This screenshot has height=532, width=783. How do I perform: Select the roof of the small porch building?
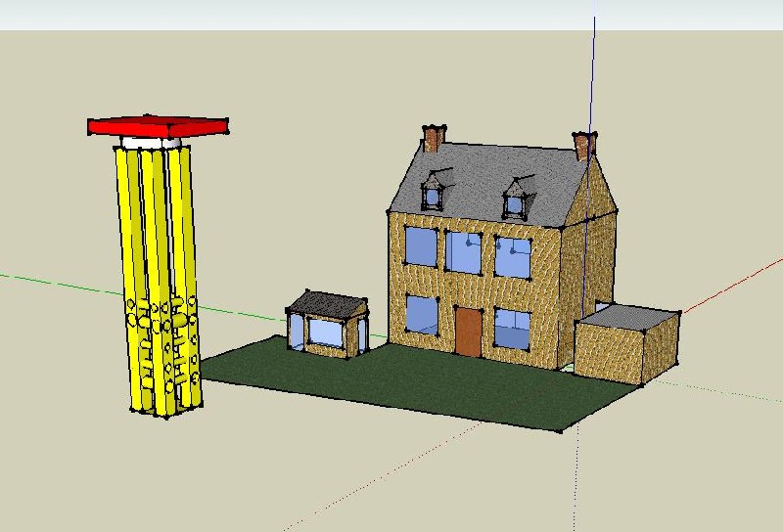pyautogui.click(x=329, y=303)
